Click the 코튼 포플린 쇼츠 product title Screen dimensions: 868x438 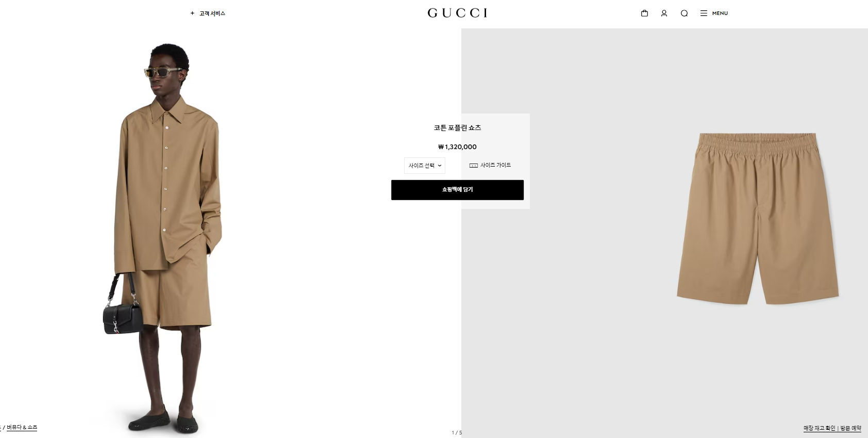[x=457, y=127]
